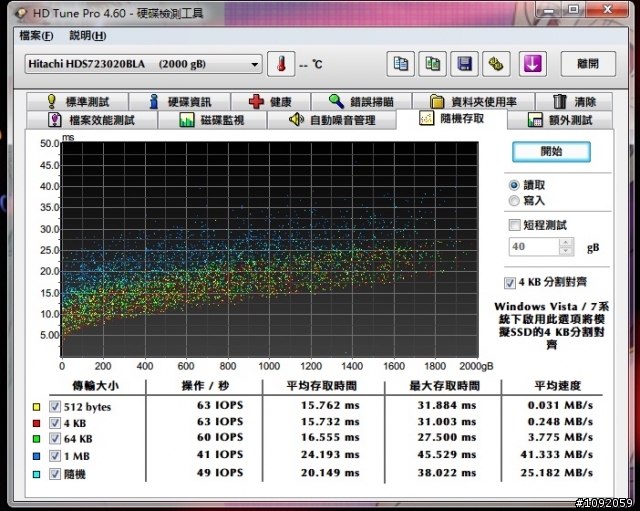The width and height of the screenshot is (640, 511).
Task: Click the 15.762 ms average access value
Action: tap(330, 406)
